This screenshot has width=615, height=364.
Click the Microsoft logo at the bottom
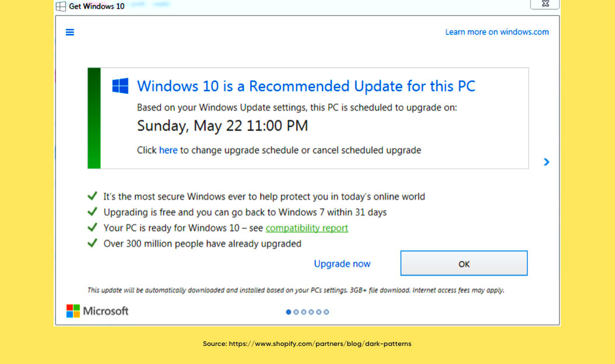[x=73, y=310]
